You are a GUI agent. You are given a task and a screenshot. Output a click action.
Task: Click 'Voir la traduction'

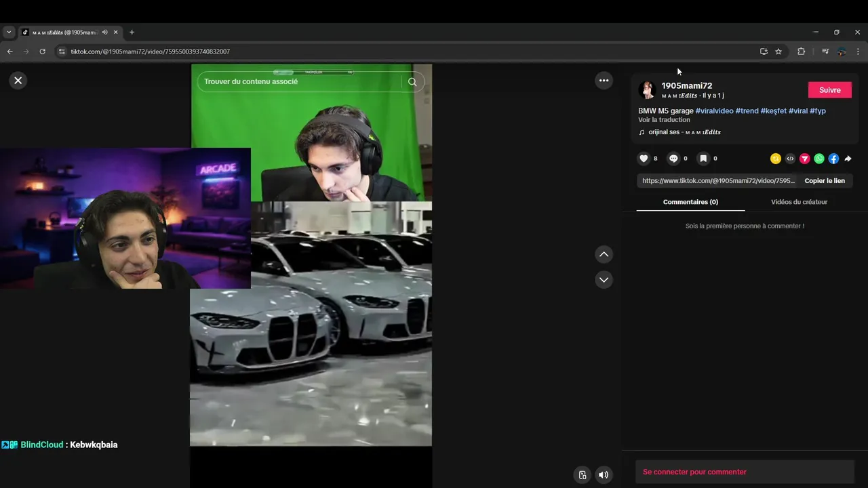click(x=664, y=120)
